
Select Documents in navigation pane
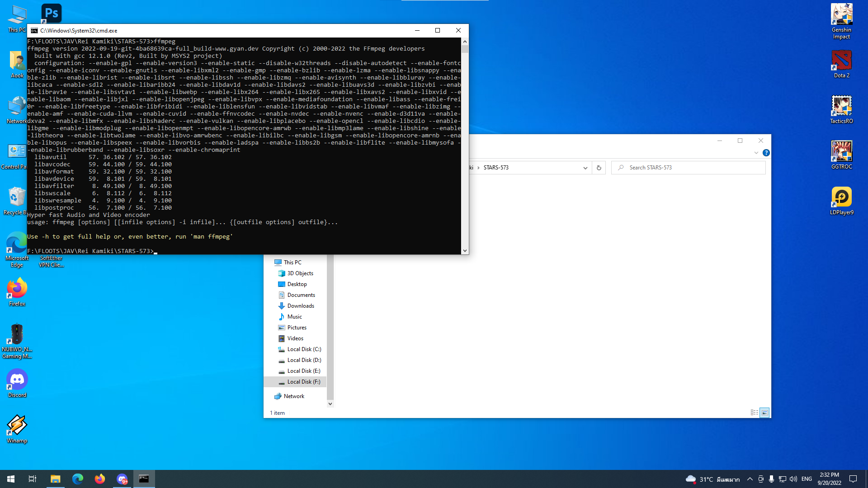tap(301, 295)
